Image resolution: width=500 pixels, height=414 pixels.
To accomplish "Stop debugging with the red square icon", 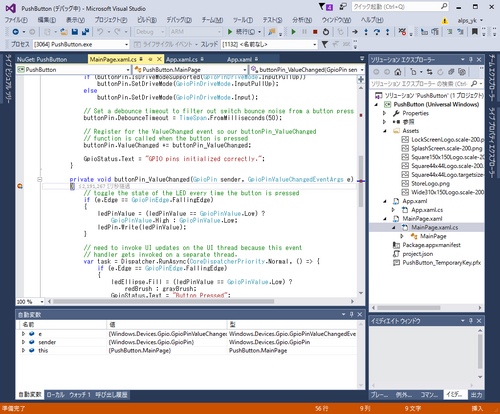I will click(315, 32).
